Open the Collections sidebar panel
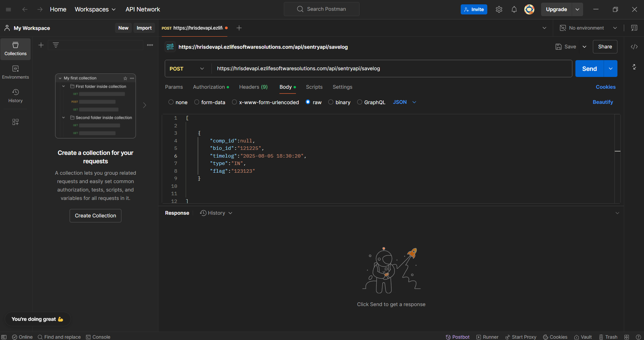 [15, 49]
